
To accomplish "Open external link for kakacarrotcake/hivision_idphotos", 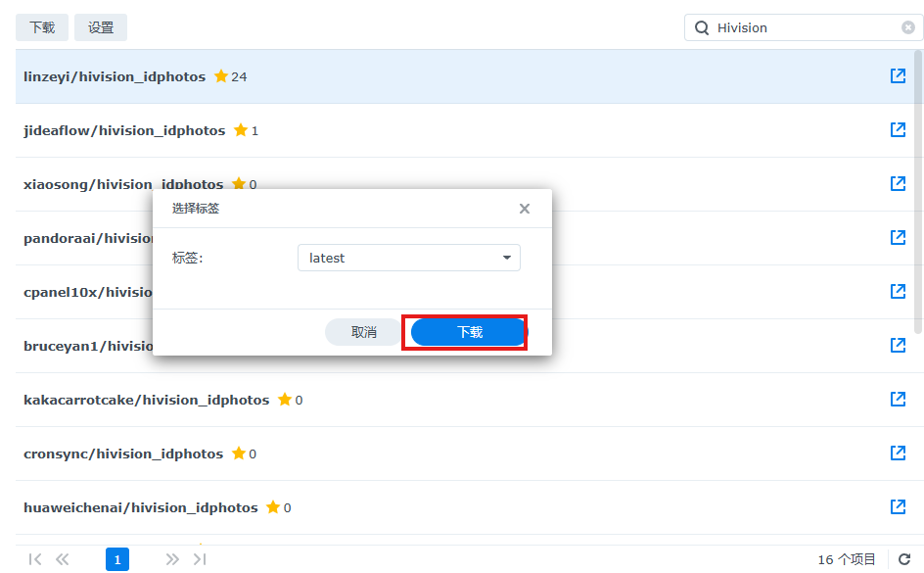I will (x=897, y=400).
